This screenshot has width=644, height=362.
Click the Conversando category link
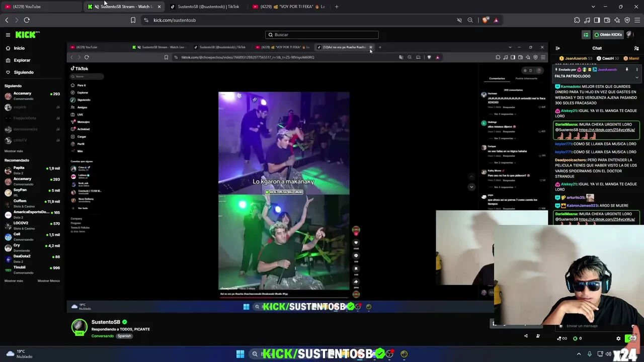click(103, 336)
